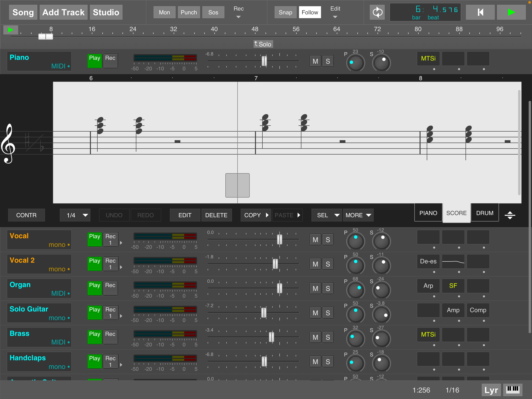Screen dimensions: 532x399
Task: Click the Piano volume fader handle
Action: click(264, 61)
